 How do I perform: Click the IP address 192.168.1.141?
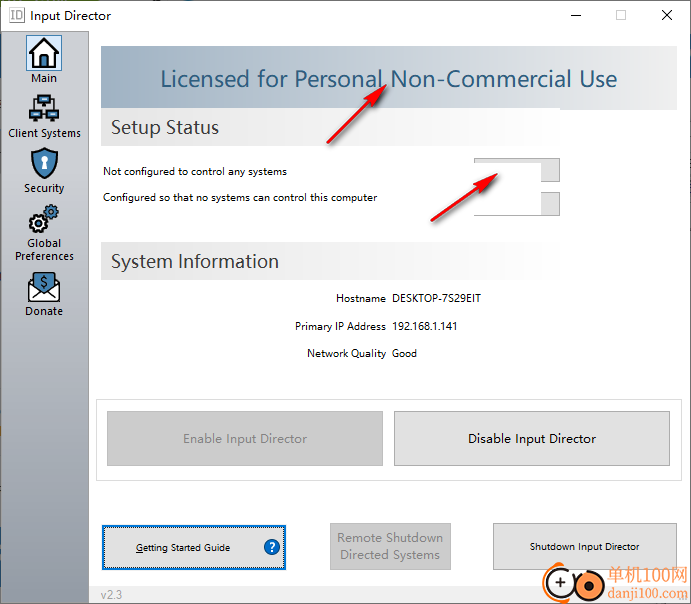pos(425,326)
